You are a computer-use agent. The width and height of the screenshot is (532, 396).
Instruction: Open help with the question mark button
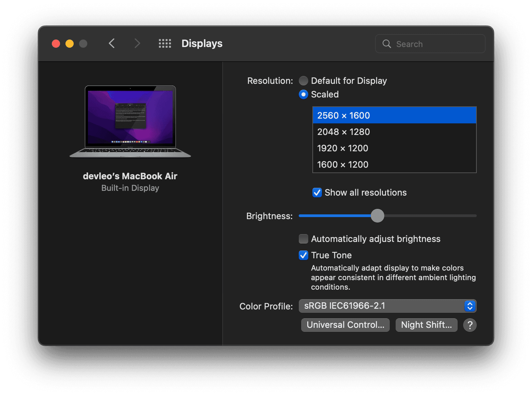470,325
